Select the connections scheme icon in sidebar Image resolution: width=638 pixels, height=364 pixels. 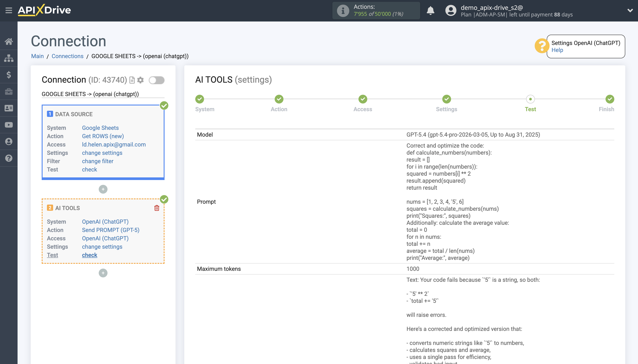[x=9, y=58]
